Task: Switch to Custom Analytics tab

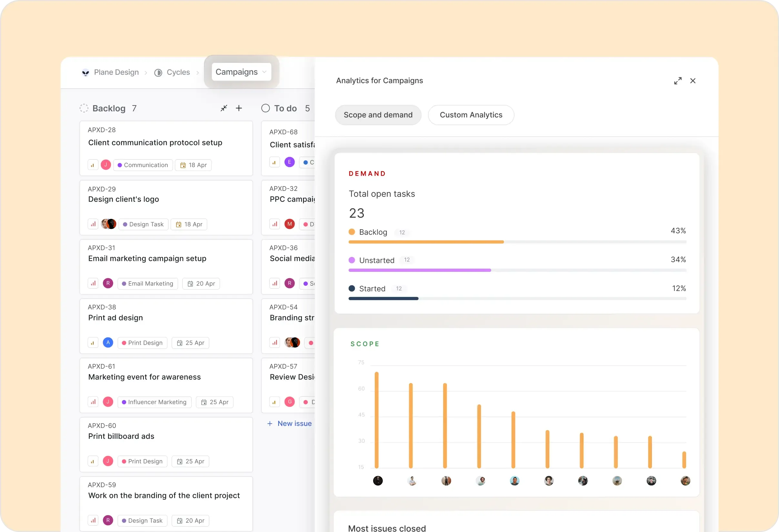Action: tap(471, 115)
